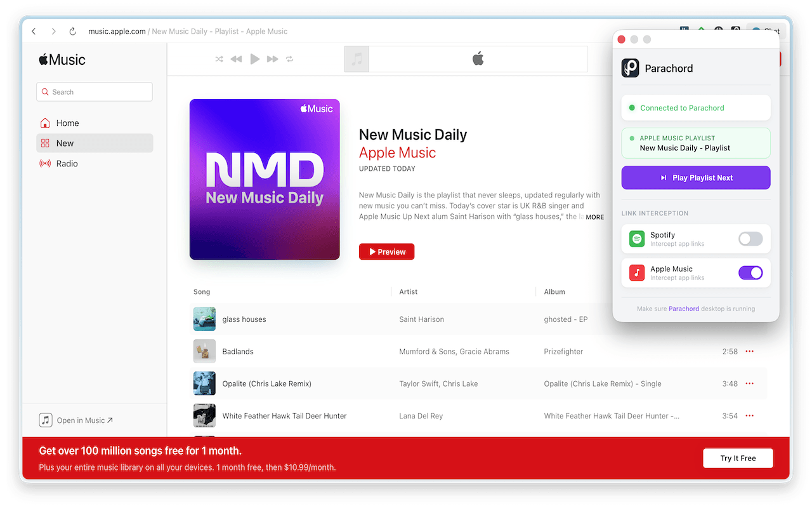Open the Parachord desktop link
This screenshot has height=508, width=812.
pos(684,309)
